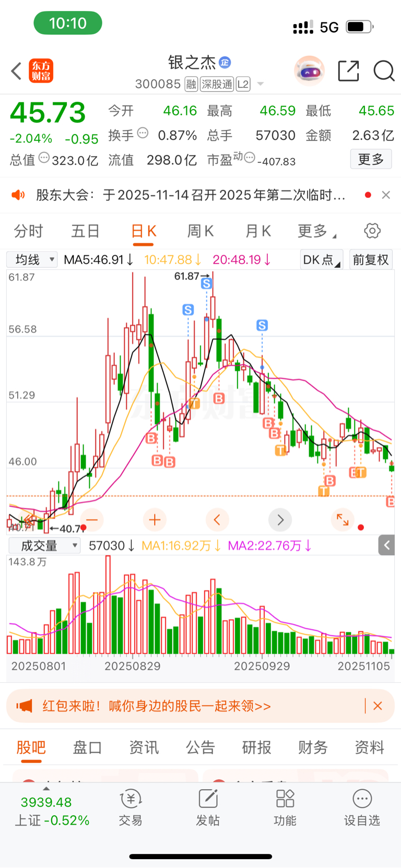Switch to the 分时 chart tab

pos(29,231)
